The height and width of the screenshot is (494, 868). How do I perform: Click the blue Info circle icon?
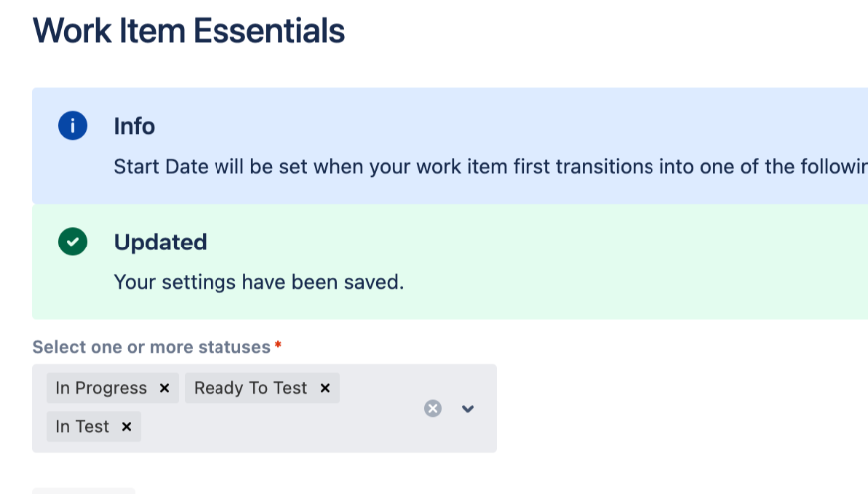[x=72, y=126]
